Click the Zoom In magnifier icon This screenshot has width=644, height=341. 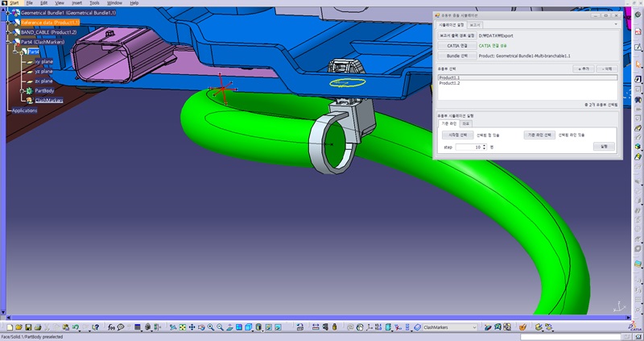tap(210, 327)
